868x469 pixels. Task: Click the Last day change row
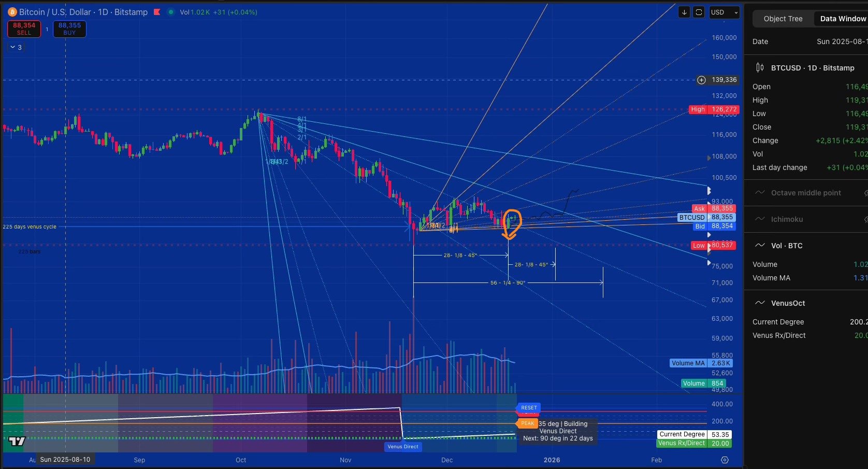(810, 167)
